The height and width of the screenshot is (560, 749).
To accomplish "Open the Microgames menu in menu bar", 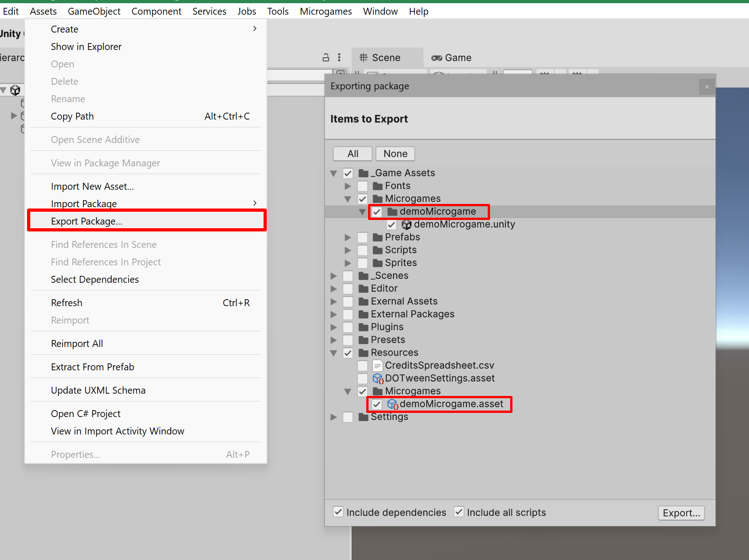I will tap(326, 11).
